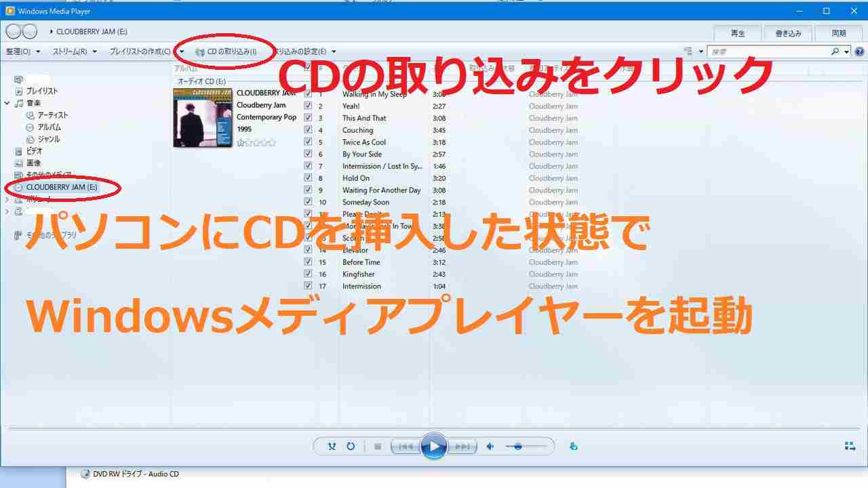
Task: Click the Previous track button
Action: pos(406,447)
